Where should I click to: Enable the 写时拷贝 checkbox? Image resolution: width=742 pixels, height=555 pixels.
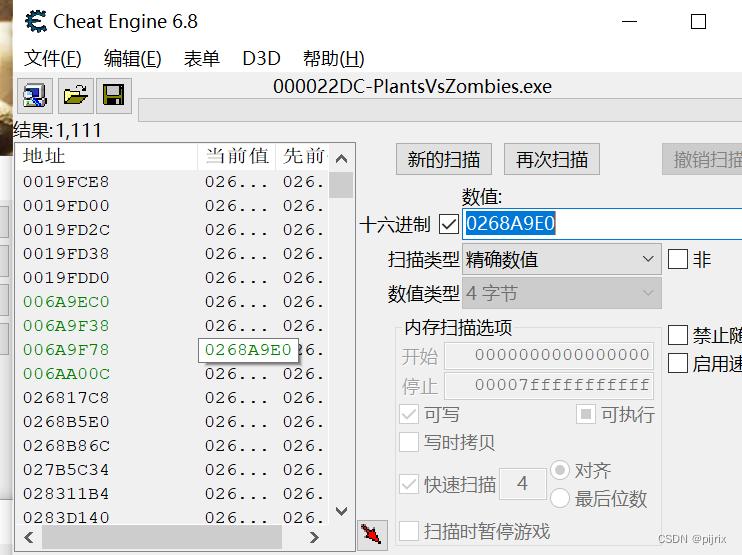click(409, 442)
